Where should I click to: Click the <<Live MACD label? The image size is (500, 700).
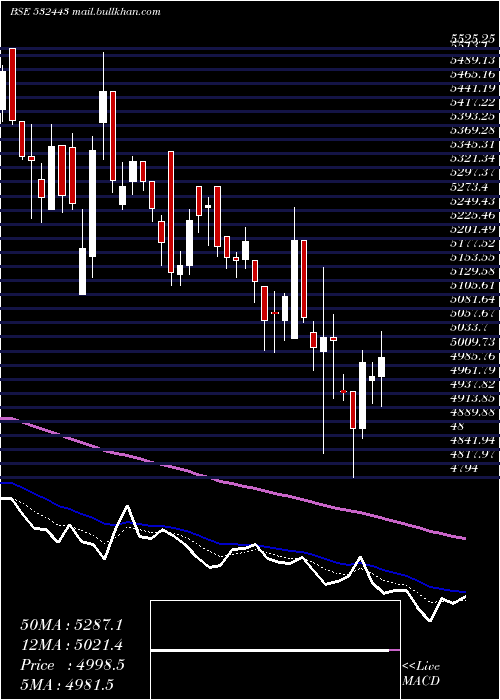421,673
